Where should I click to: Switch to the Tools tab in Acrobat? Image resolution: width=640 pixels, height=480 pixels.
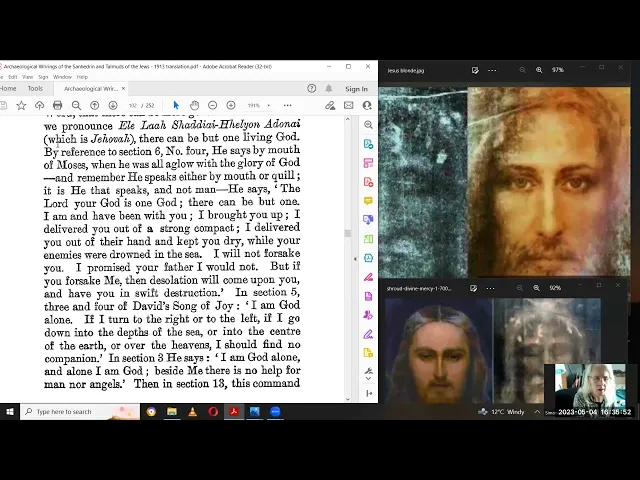tap(35, 89)
